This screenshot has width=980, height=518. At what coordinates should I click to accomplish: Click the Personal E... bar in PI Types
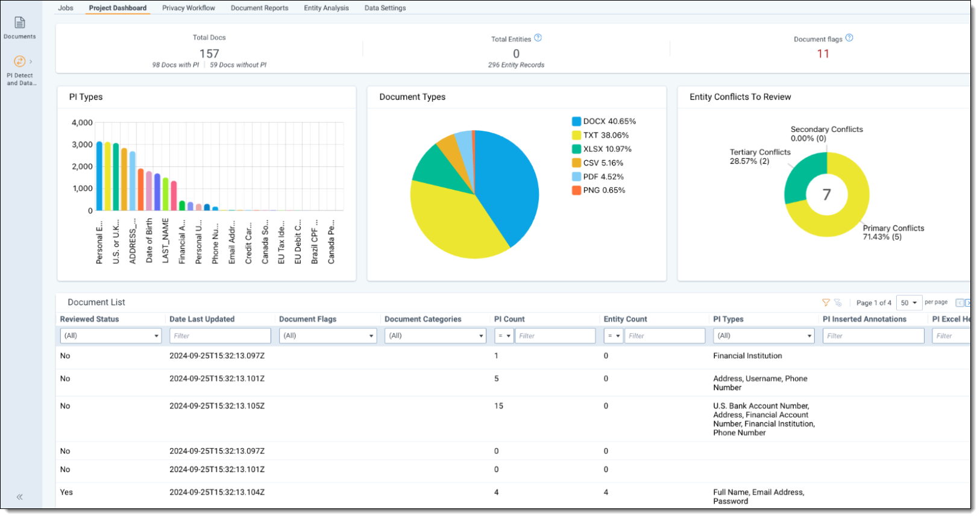point(99,176)
